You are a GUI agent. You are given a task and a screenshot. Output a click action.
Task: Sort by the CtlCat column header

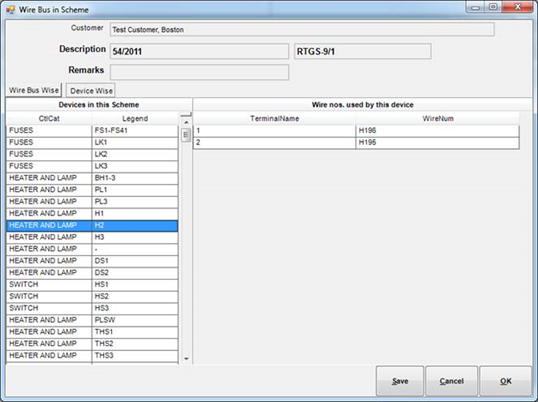pyautogui.click(x=49, y=119)
